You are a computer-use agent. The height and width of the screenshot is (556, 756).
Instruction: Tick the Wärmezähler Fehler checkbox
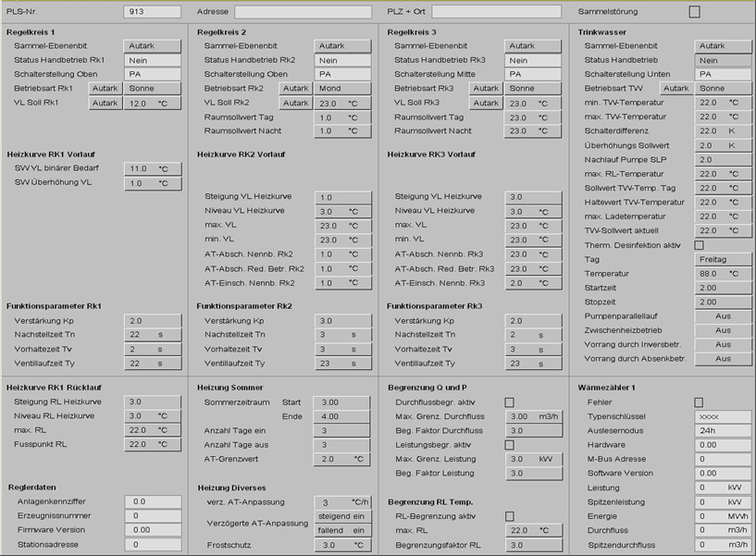tap(699, 402)
